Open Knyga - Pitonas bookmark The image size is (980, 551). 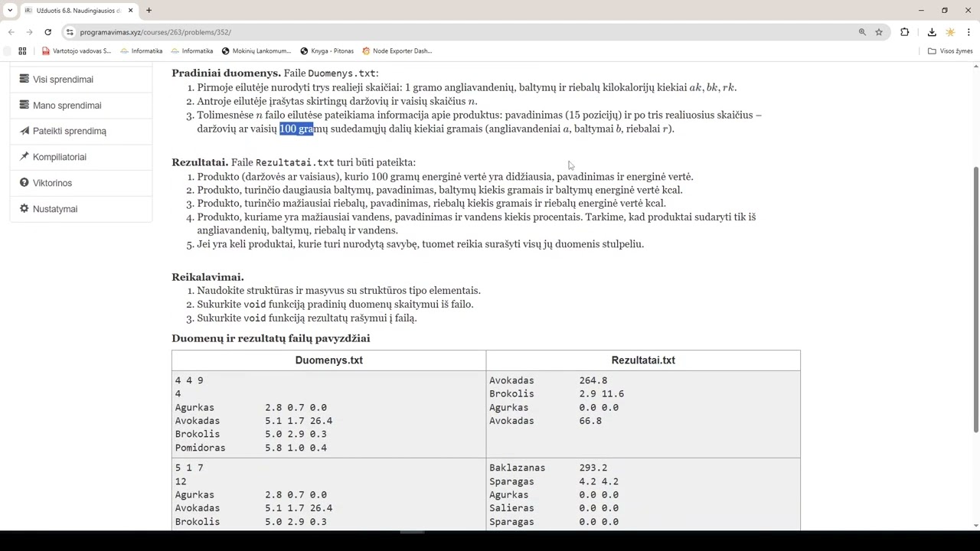tap(327, 51)
